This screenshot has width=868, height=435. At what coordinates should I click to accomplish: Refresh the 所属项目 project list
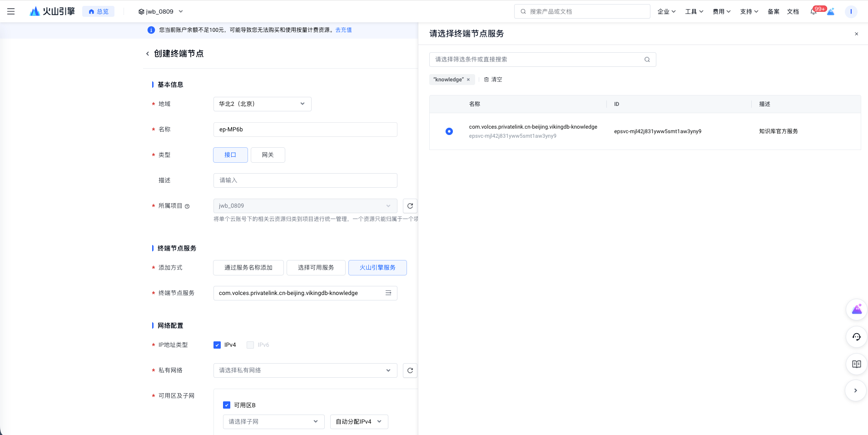click(410, 206)
